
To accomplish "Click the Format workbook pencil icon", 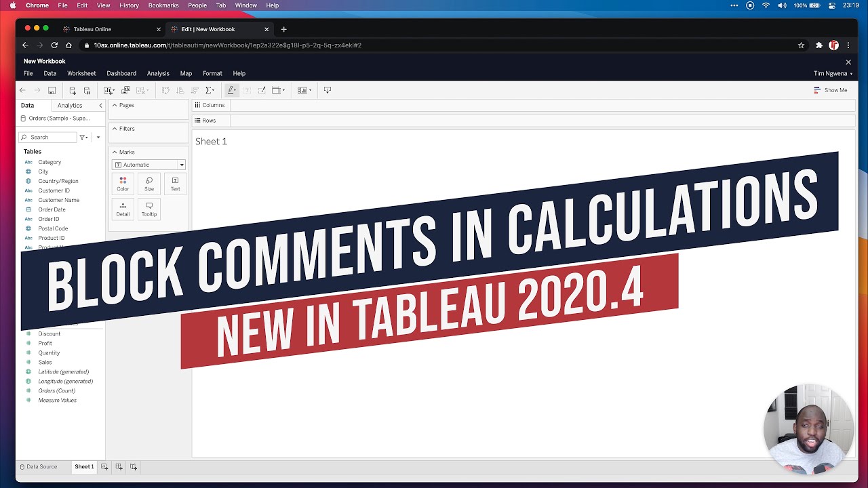I will (262, 90).
